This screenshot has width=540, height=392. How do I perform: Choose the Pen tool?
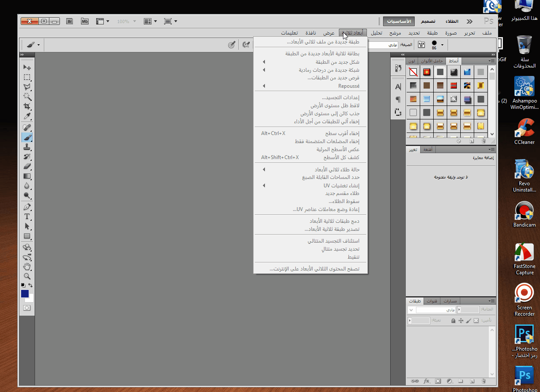click(27, 207)
